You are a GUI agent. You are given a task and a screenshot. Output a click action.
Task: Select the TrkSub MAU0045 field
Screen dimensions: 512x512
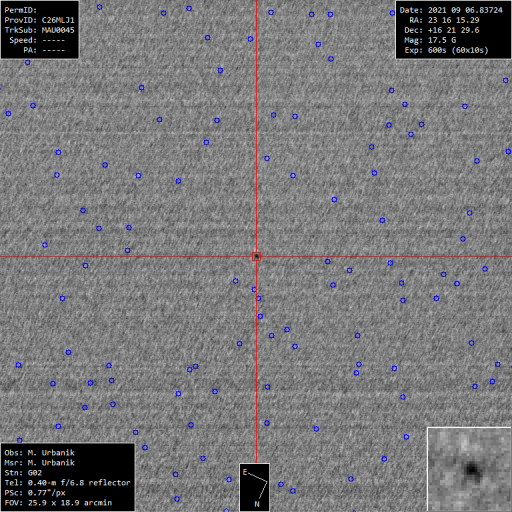39,30
